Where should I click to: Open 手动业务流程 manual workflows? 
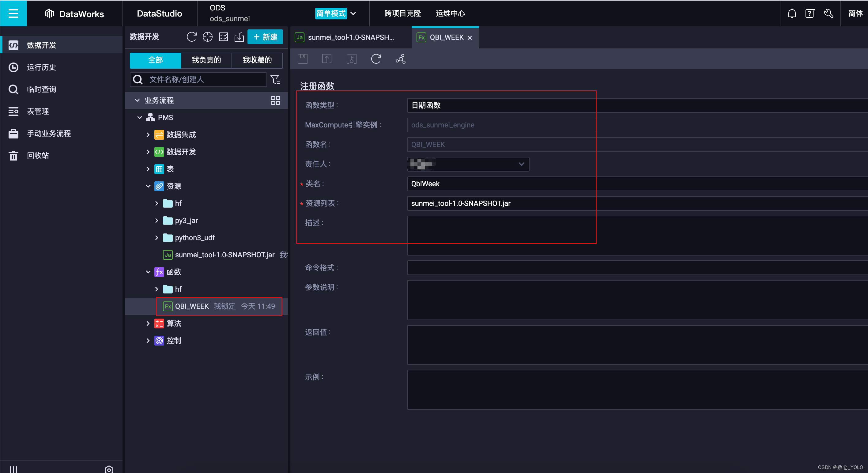pyautogui.click(x=61, y=133)
